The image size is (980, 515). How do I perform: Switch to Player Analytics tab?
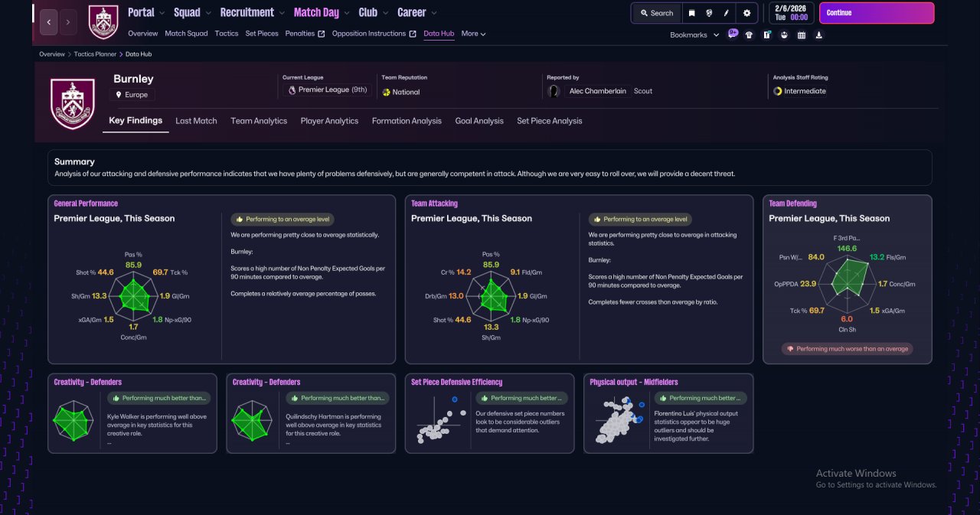pyautogui.click(x=329, y=121)
